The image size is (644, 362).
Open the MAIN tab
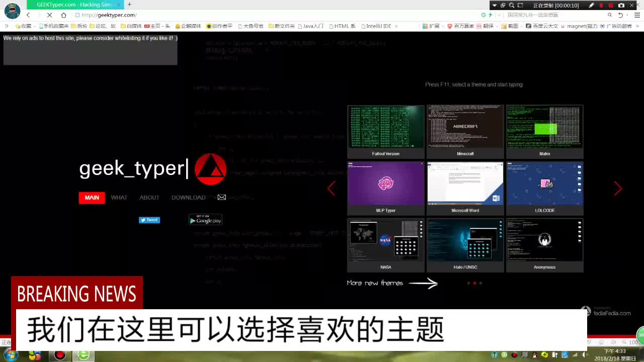[x=92, y=198]
